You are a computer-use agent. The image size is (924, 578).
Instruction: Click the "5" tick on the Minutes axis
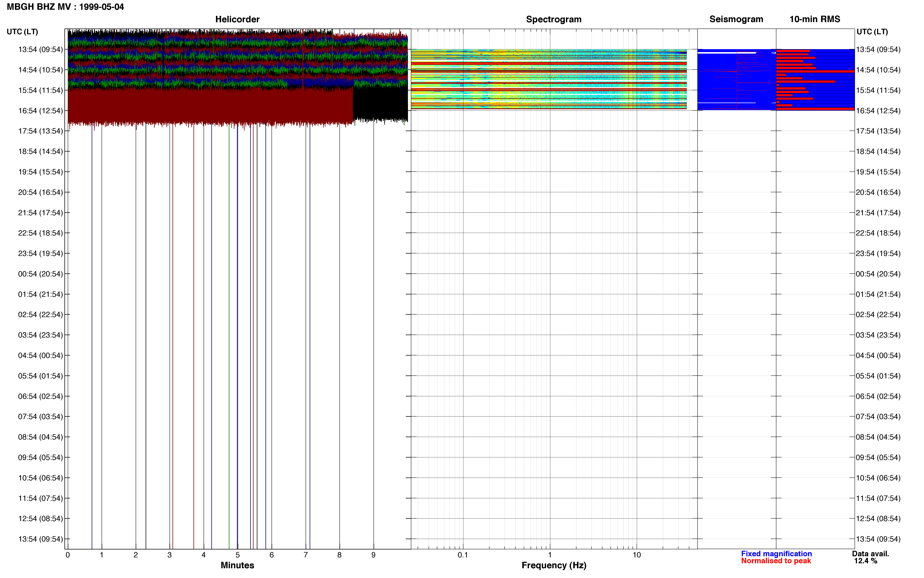pyautogui.click(x=238, y=555)
